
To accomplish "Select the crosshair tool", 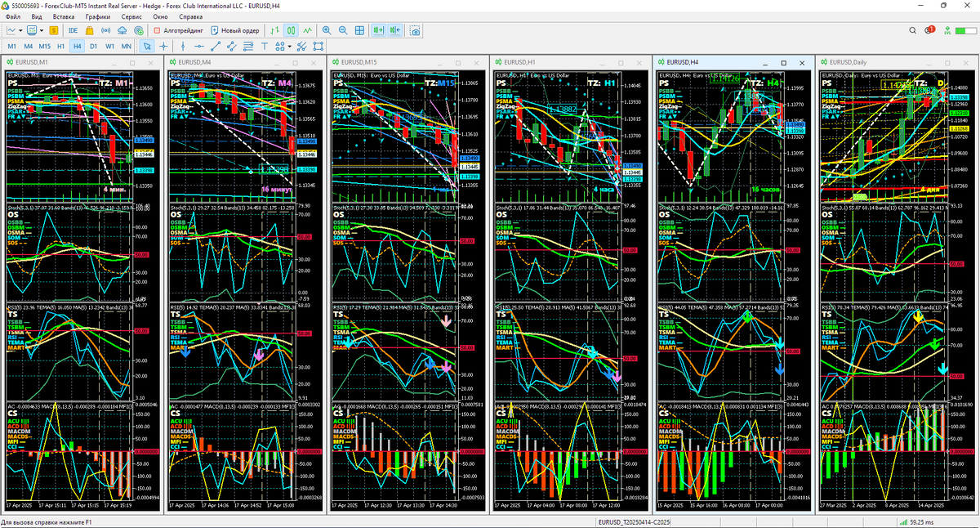I will pyautogui.click(x=163, y=47).
